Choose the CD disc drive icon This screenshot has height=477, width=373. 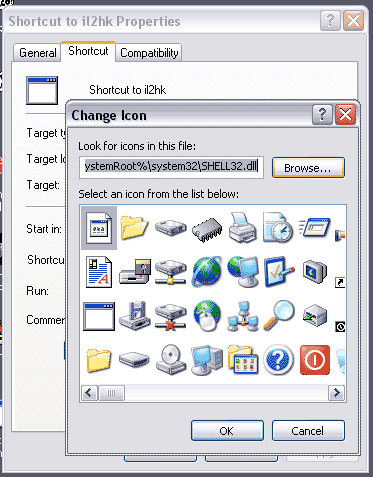[171, 360]
